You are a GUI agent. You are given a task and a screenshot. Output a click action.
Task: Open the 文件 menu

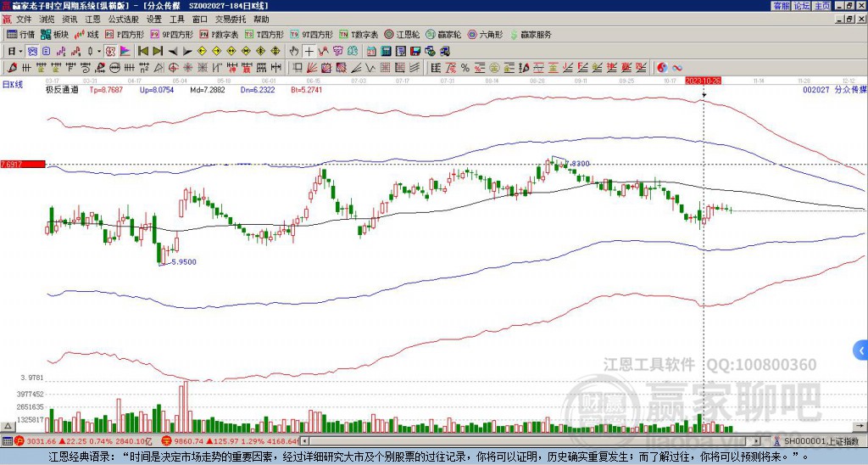tap(24, 20)
